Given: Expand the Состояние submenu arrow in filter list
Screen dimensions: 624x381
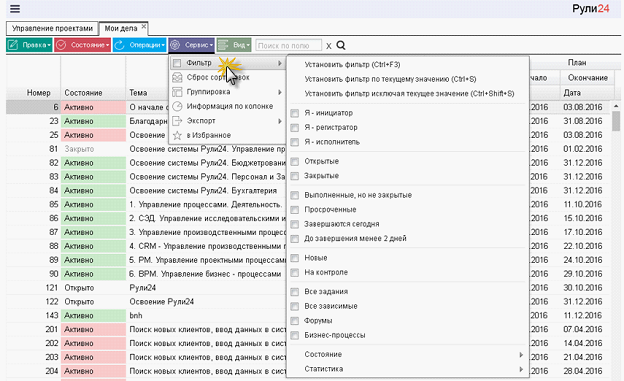Looking at the screenshot, I should pos(521,354).
